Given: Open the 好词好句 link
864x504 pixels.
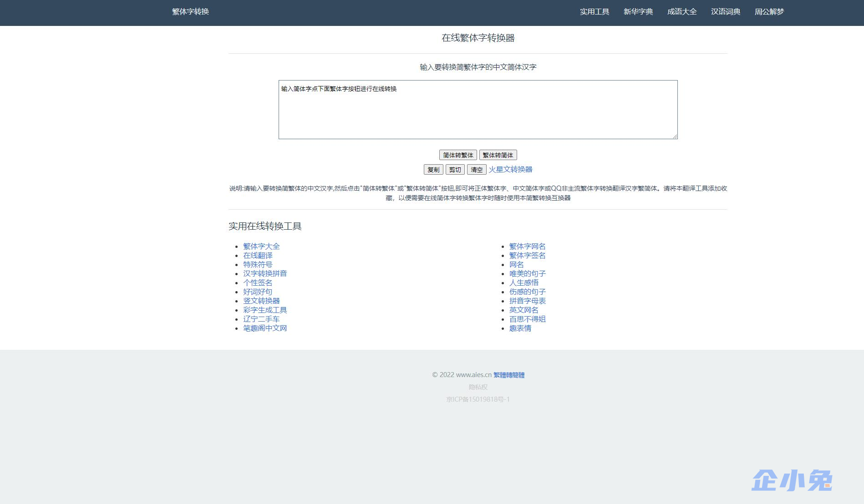Looking at the screenshot, I should tap(258, 292).
